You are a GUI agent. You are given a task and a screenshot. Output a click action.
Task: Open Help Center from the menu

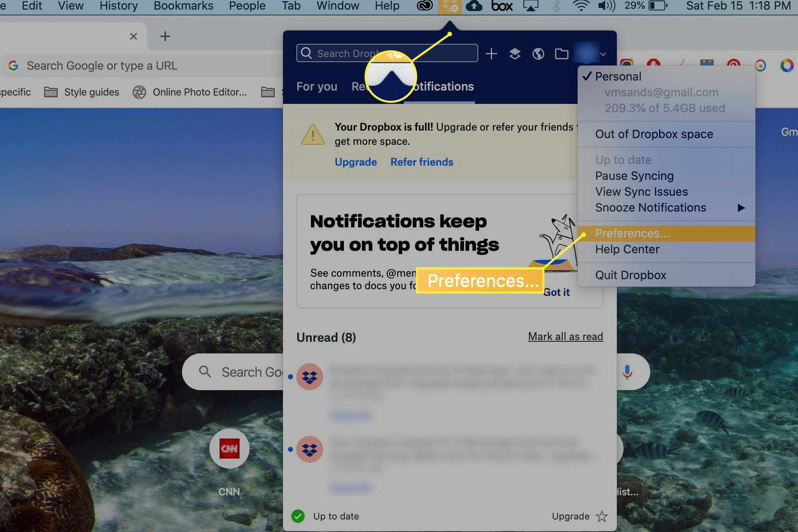click(666, 250)
